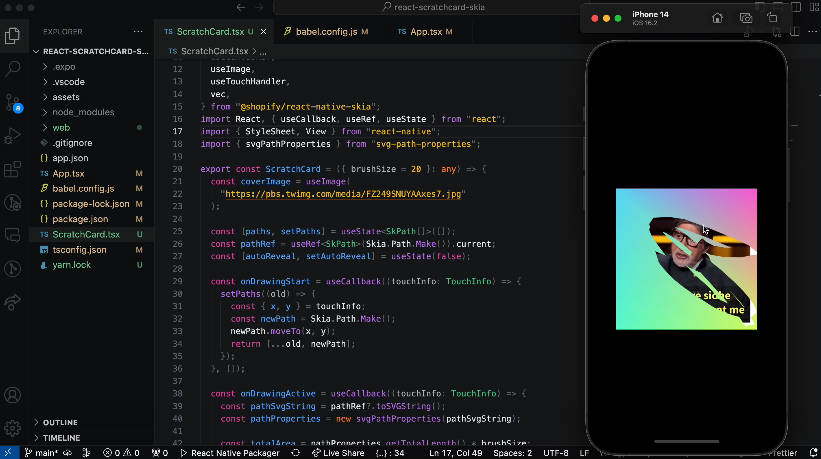Open the Accounts menu icon
This screenshot has height=459, width=821.
tap(13, 395)
